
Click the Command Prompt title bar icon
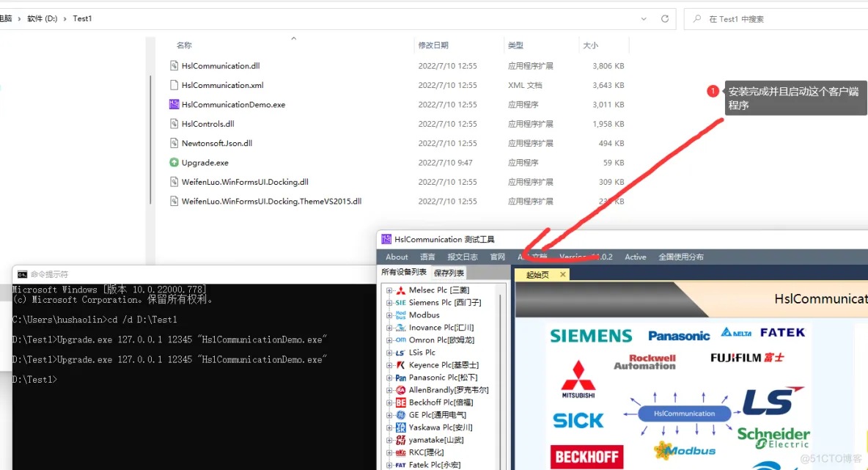tap(22, 274)
